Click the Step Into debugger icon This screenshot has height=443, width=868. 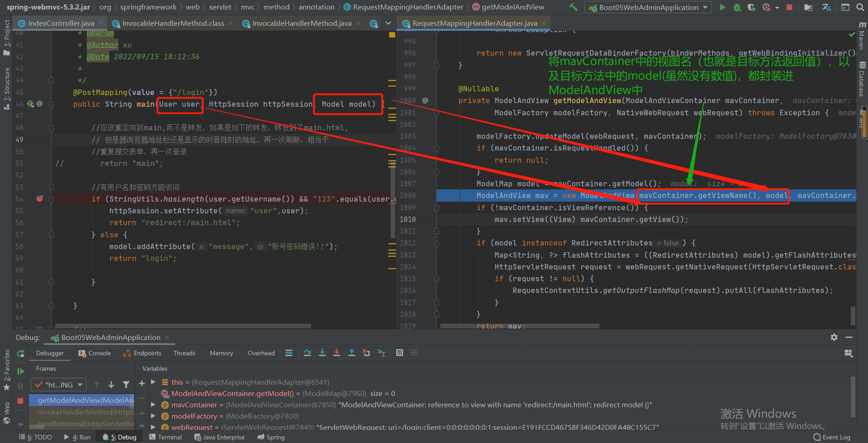coord(322,353)
